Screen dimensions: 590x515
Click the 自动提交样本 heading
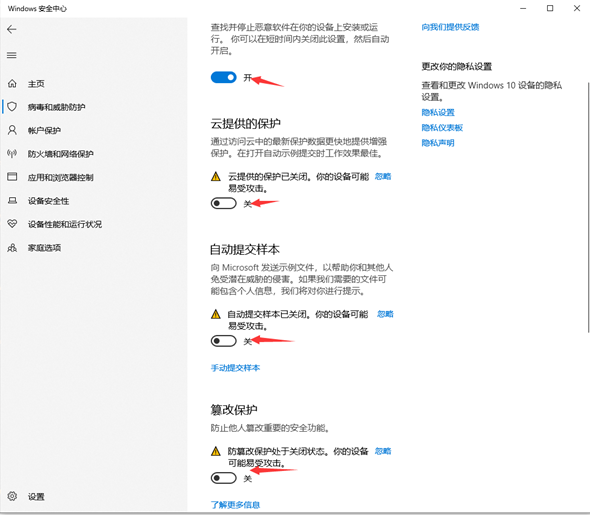tap(245, 249)
